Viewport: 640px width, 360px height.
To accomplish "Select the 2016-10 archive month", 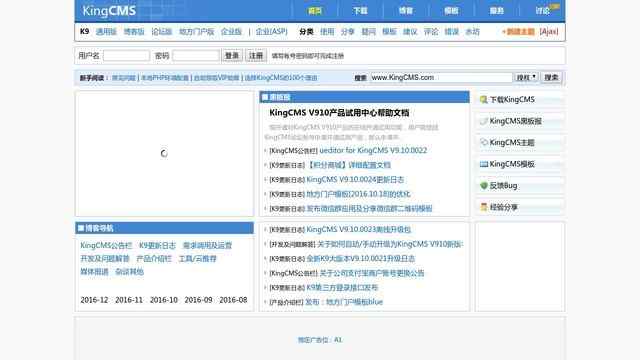I will point(164,300).
